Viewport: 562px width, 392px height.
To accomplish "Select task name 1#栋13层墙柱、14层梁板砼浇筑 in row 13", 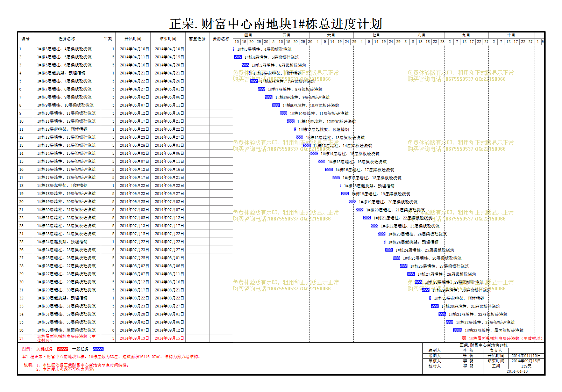I will (66, 145).
